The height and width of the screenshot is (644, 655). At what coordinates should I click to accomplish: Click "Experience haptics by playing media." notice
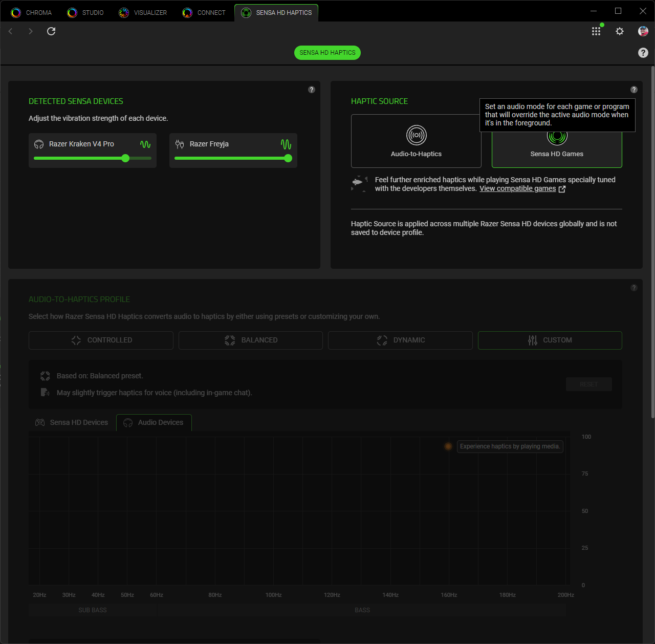coord(510,446)
